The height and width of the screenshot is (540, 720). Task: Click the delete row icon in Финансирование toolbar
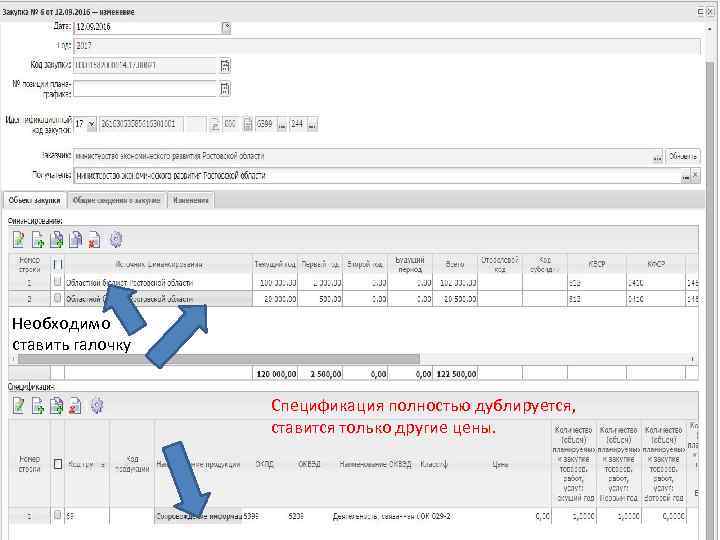coord(94,239)
